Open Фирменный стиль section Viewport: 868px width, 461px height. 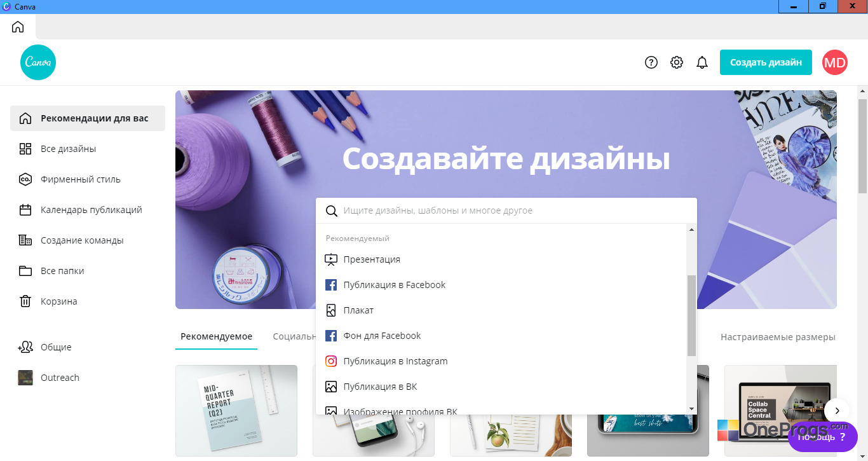click(88, 179)
